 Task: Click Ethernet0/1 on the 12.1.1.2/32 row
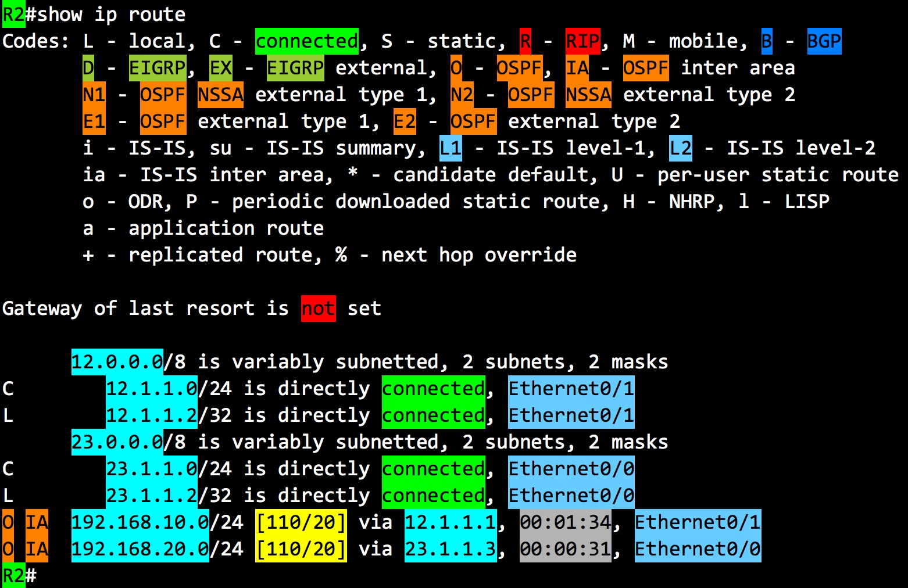click(x=571, y=415)
